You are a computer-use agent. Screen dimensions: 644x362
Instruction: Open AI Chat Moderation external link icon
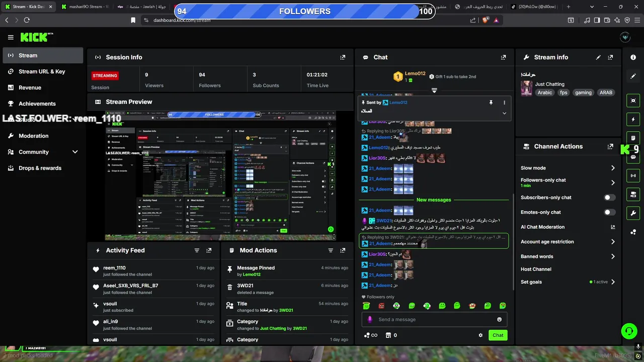pyautogui.click(x=613, y=227)
